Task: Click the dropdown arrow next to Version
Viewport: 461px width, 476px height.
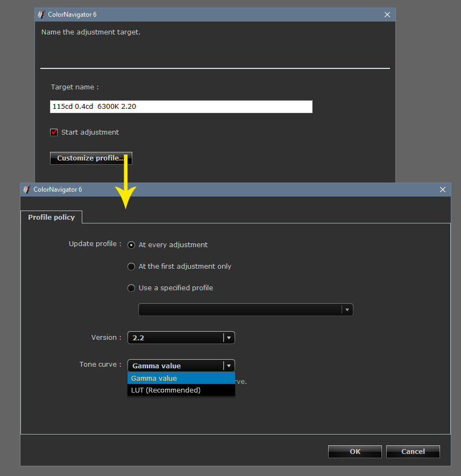Action: tap(228, 337)
